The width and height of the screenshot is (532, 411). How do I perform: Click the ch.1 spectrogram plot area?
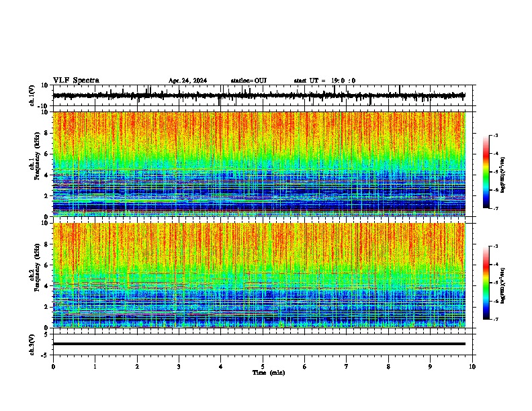(259, 164)
